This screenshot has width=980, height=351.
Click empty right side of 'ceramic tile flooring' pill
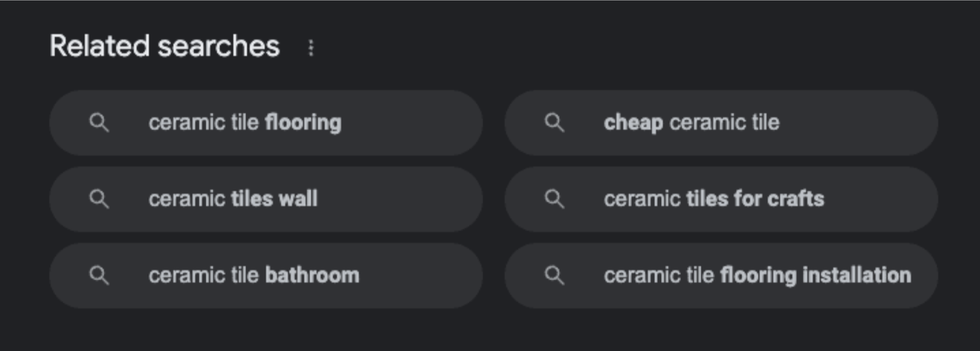click(x=419, y=123)
